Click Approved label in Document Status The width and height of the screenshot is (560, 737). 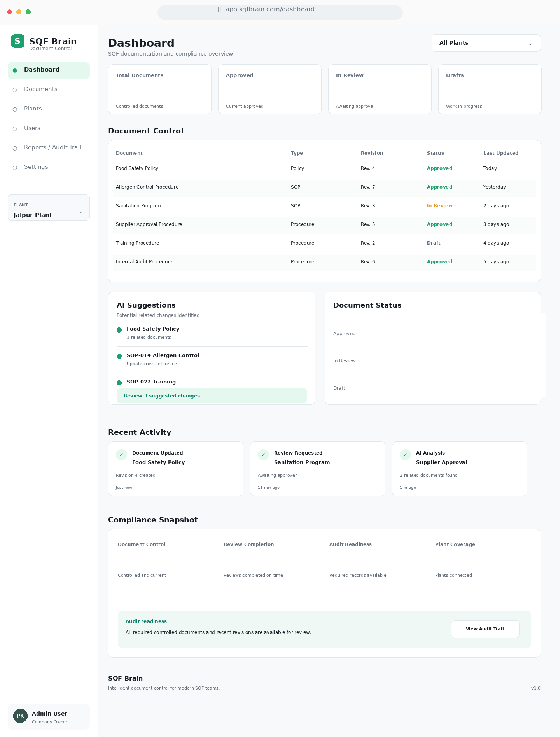(x=344, y=334)
